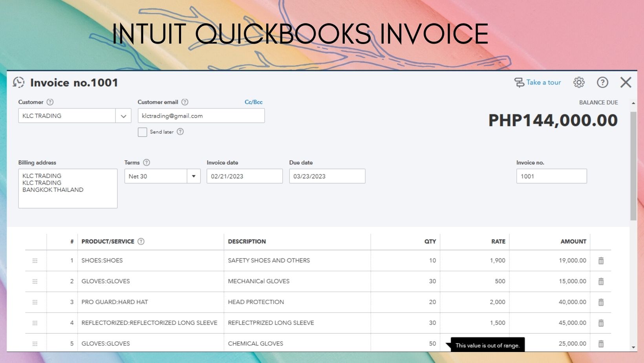Click the Take a tour signpost icon
Viewport: 644px width, 363px height.
[x=519, y=82]
